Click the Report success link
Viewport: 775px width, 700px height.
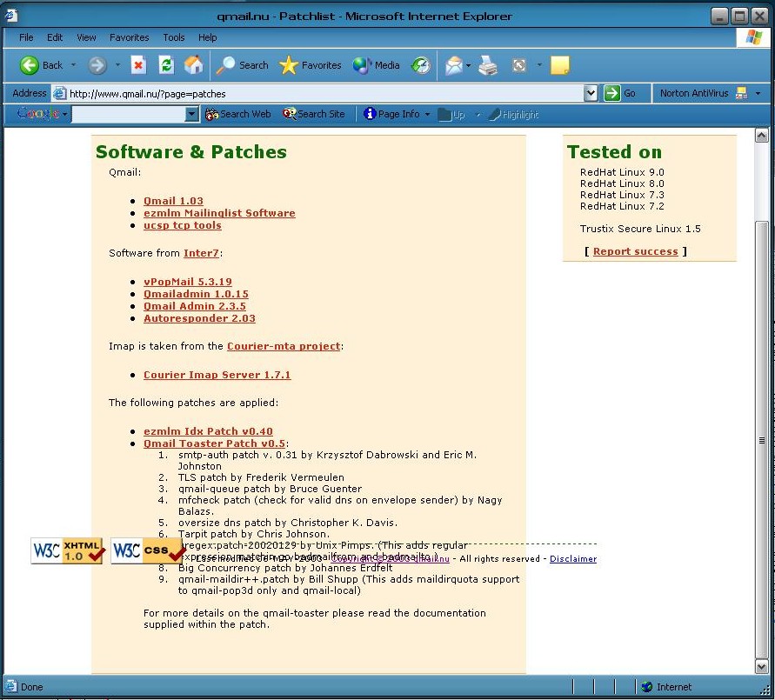click(636, 251)
